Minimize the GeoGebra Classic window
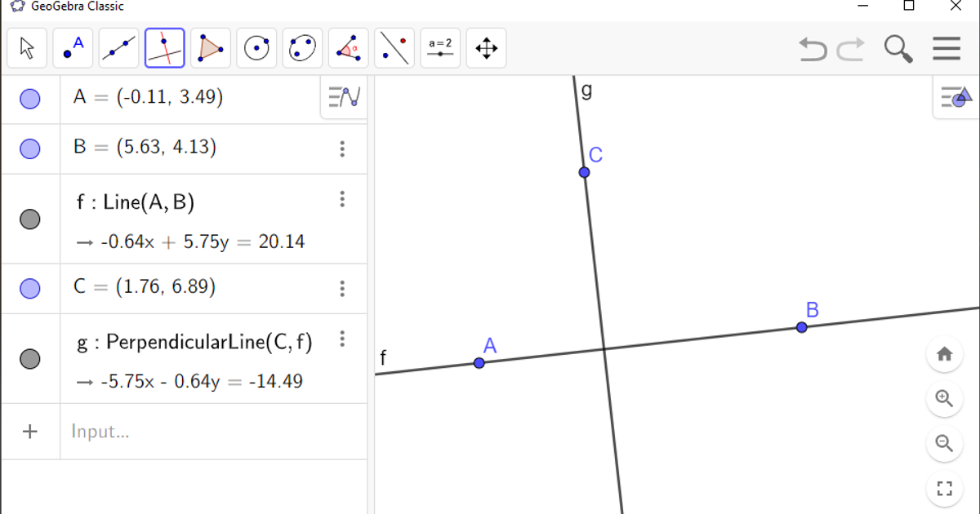 862,6
